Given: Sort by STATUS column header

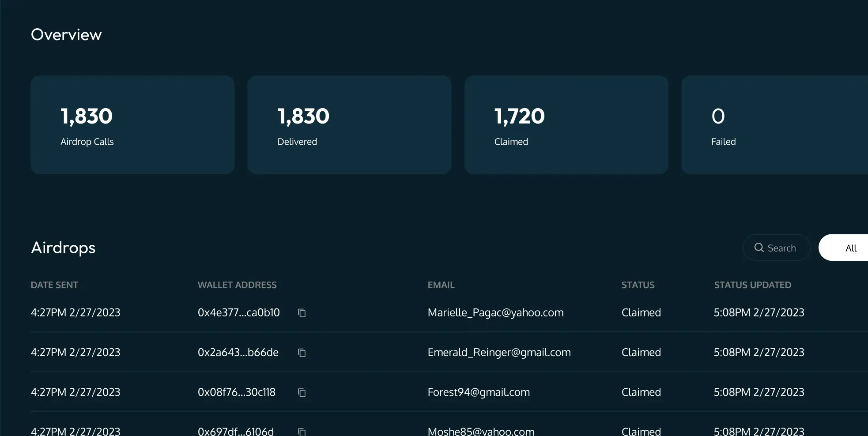Looking at the screenshot, I should click(638, 285).
